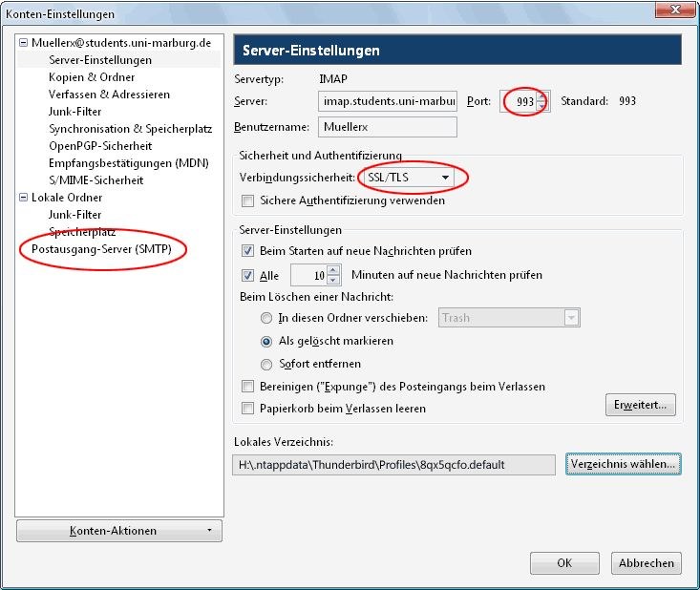The height and width of the screenshot is (590, 700).
Task: Open Synchronisation & Speicherplatz settings
Action: [130, 129]
